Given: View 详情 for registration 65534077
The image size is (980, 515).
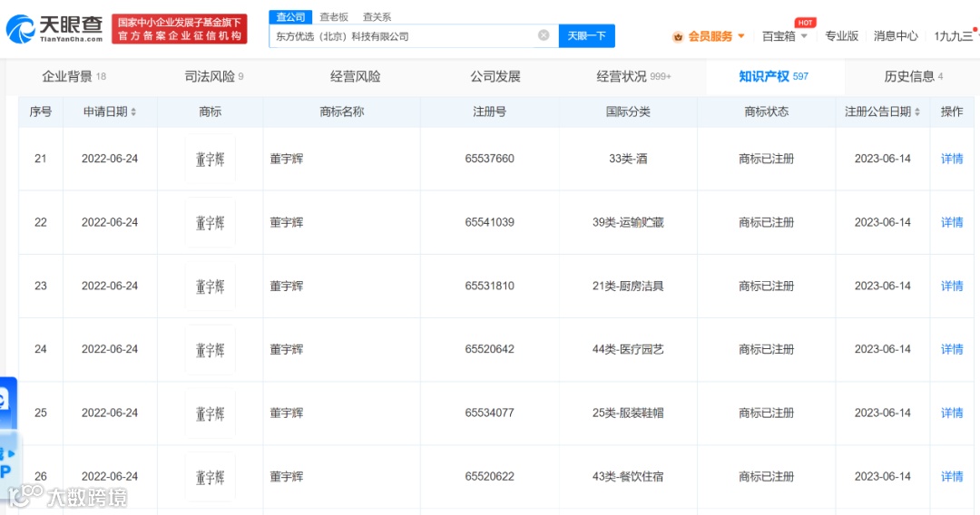Looking at the screenshot, I should (x=952, y=413).
